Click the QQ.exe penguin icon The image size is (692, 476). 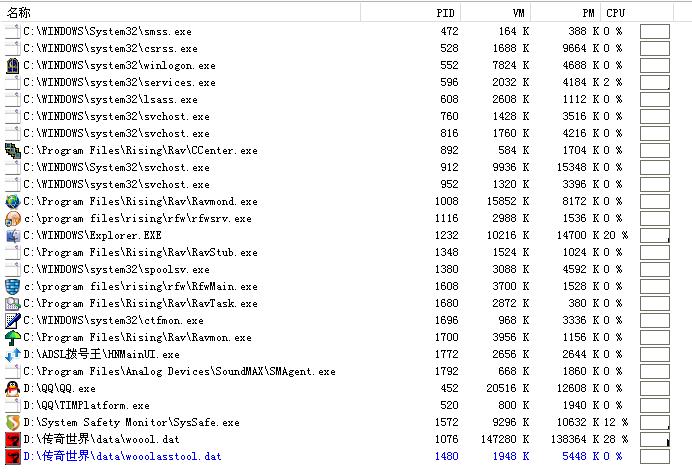(x=13, y=389)
